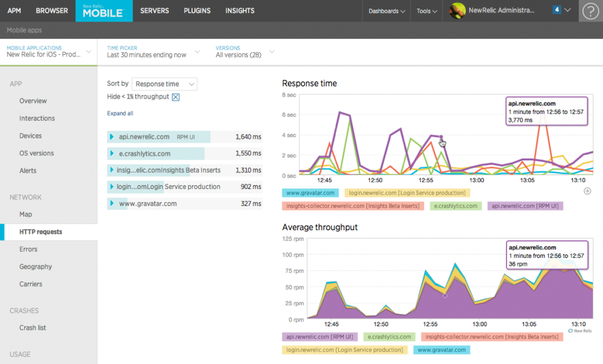Switch to the INSIGHTS section
This screenshot has width=603, height=364.
coord(240,10)
